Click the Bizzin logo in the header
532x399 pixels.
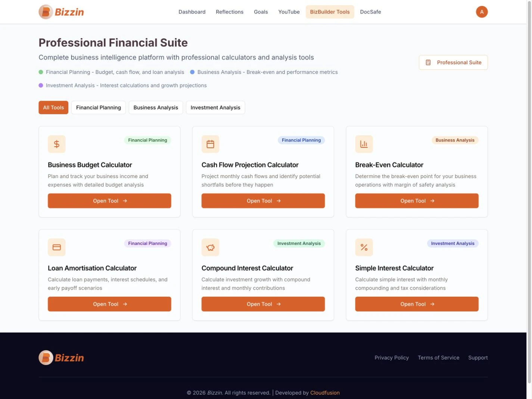(61, 12)
